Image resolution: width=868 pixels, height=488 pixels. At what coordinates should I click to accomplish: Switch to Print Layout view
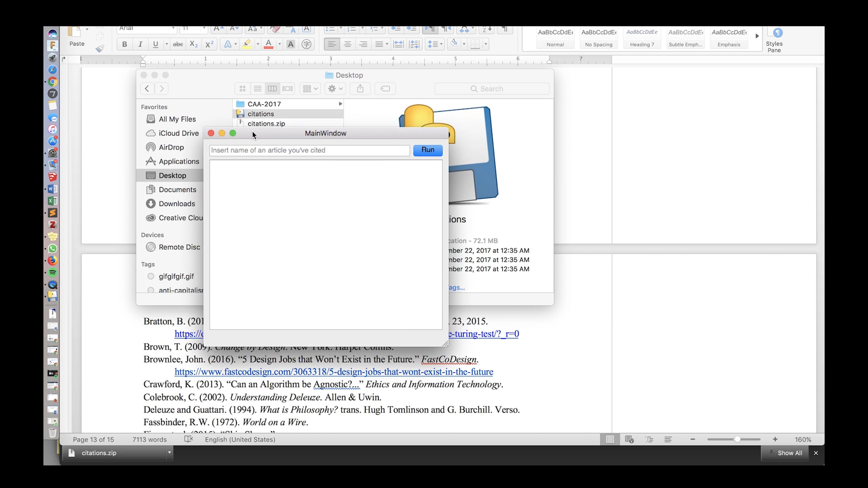click(610, 439)
